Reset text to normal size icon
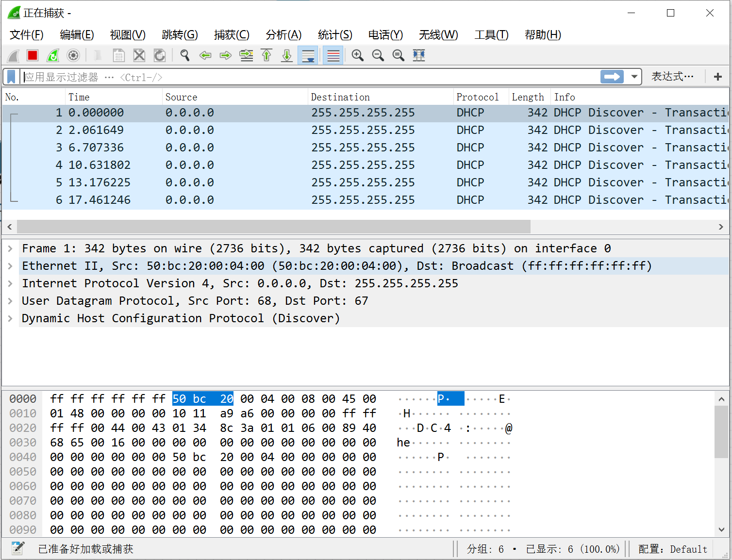The height and width of the screenshot is (560, 732). pyautogui.click(x=399, y=56)
